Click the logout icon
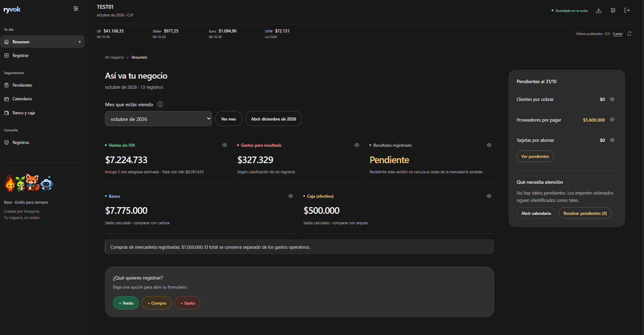 [x=627, y=10]
